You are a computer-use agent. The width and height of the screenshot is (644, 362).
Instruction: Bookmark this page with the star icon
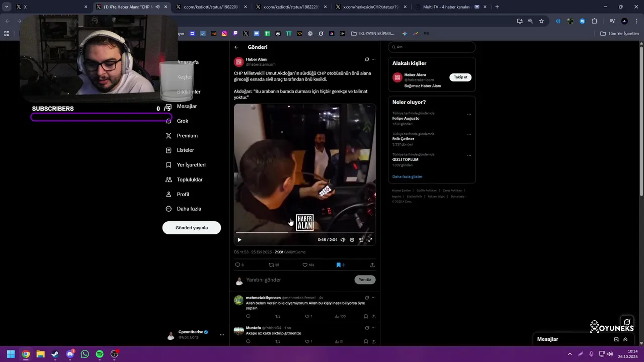pyautogui.click(x=541, y=21)
